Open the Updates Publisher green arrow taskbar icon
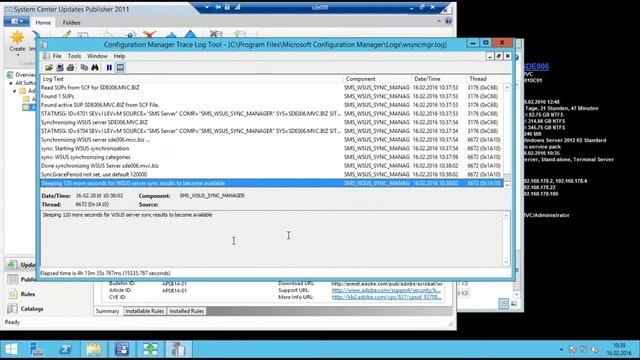The image size is (640, 360). [x=150, y=349]
